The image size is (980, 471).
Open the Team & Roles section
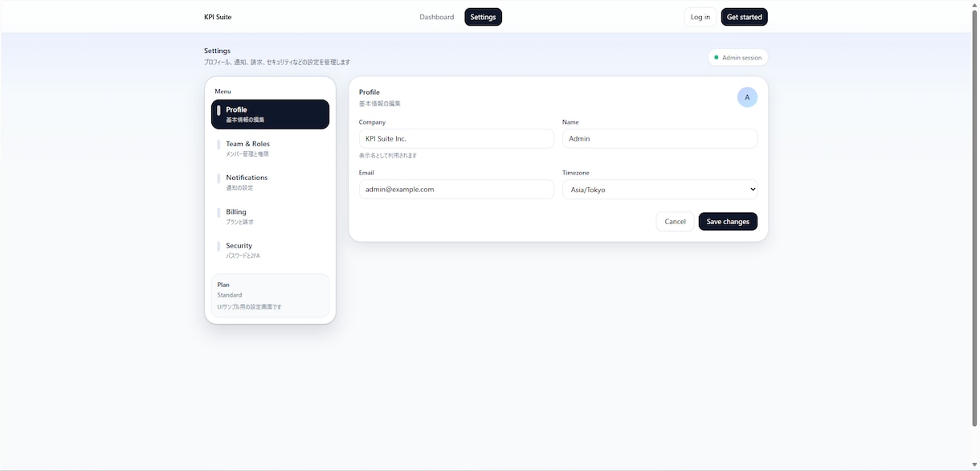270,148
